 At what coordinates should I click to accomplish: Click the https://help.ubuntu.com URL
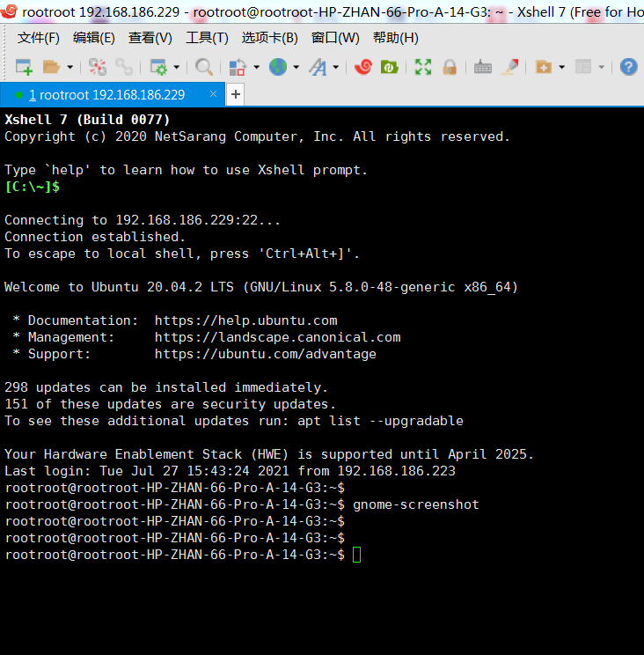point(245,320)
